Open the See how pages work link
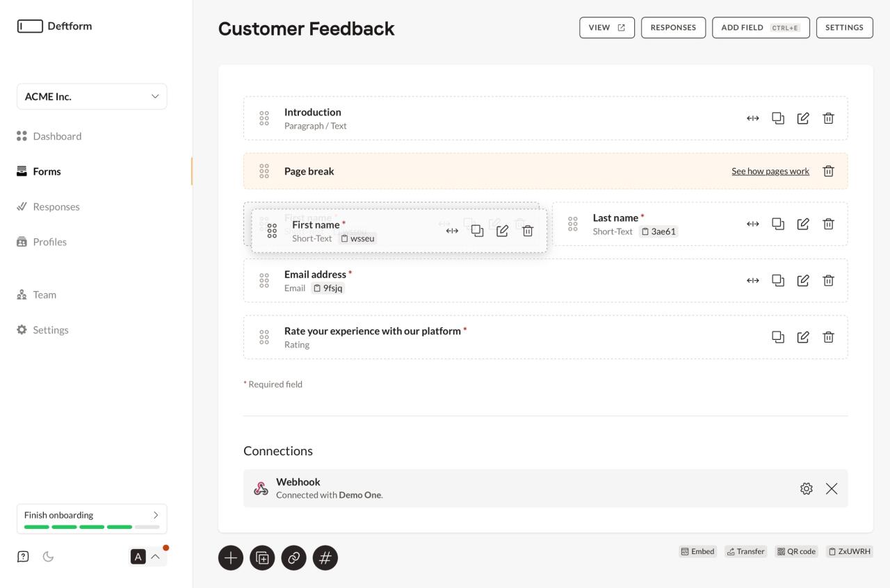The image size is (890, 588). click(770, 171)
